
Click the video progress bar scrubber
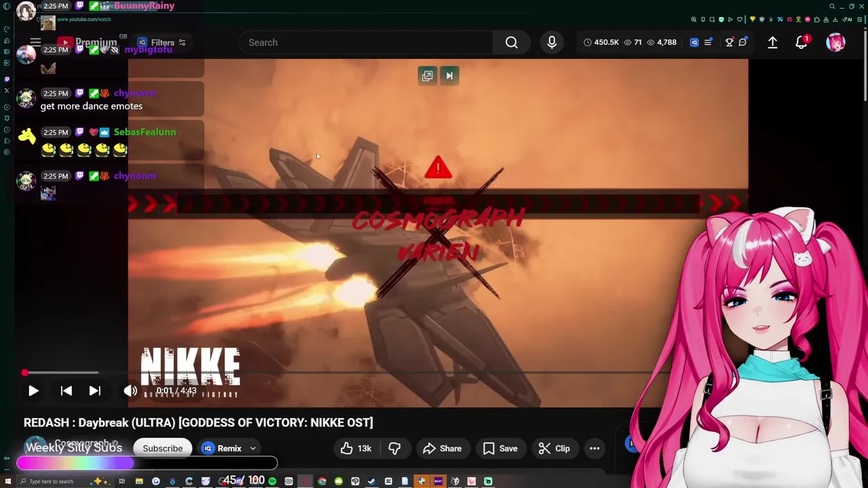[x=24, y=373]
